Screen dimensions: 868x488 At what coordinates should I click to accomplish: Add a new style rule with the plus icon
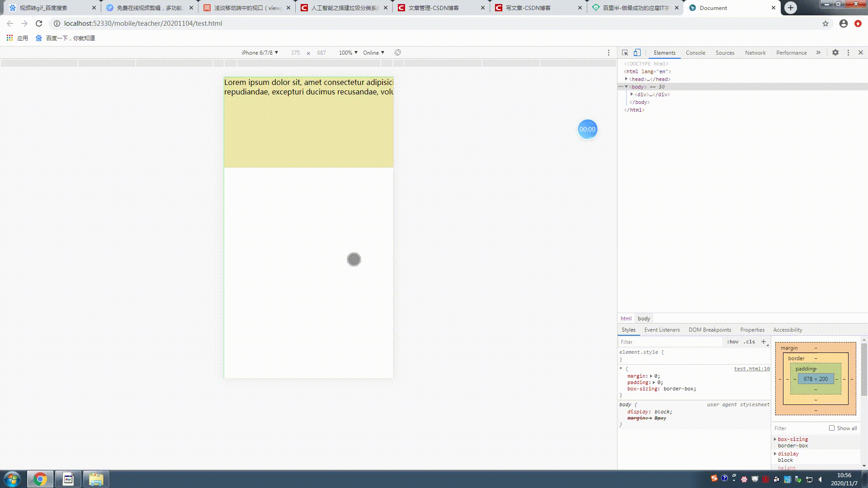click(764, 342)
